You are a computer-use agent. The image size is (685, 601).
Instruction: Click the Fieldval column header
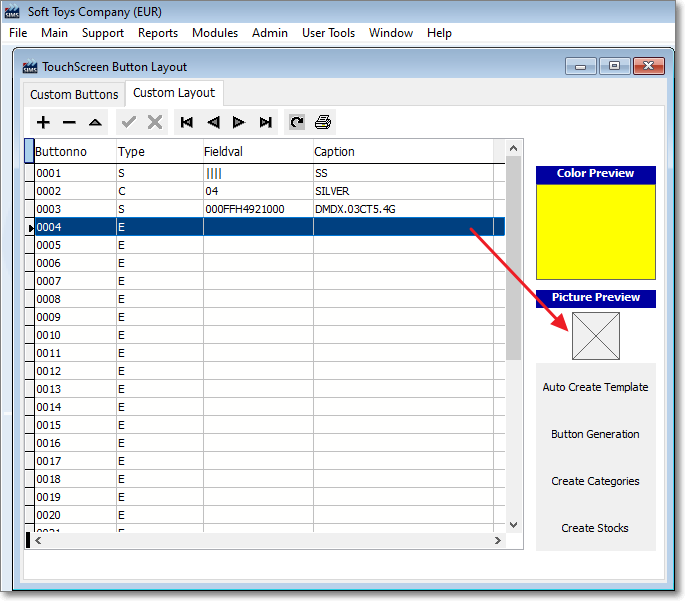point(258,152)
